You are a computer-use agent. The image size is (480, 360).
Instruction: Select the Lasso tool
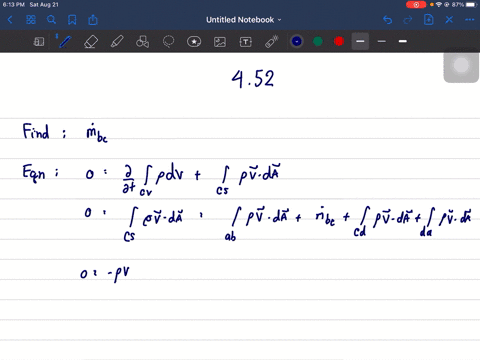click(x=168, y=42)
